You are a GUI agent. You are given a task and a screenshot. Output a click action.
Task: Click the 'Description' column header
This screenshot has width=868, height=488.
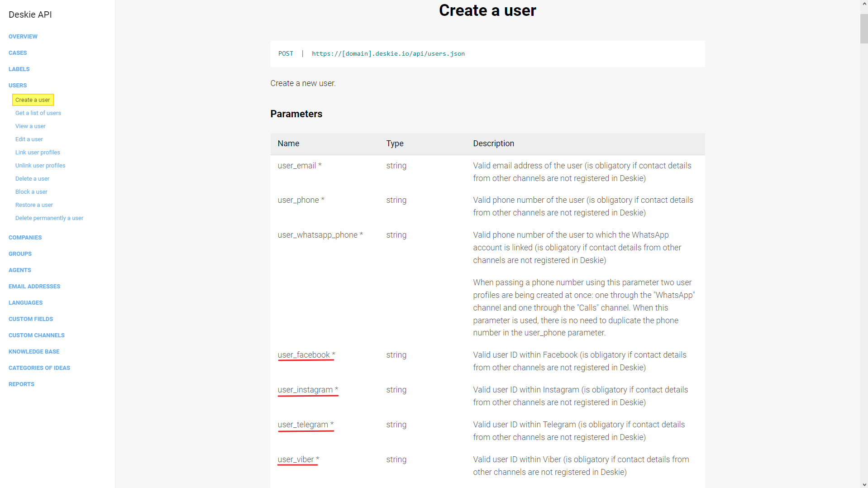pyautogui.click(x=493, y=144)
